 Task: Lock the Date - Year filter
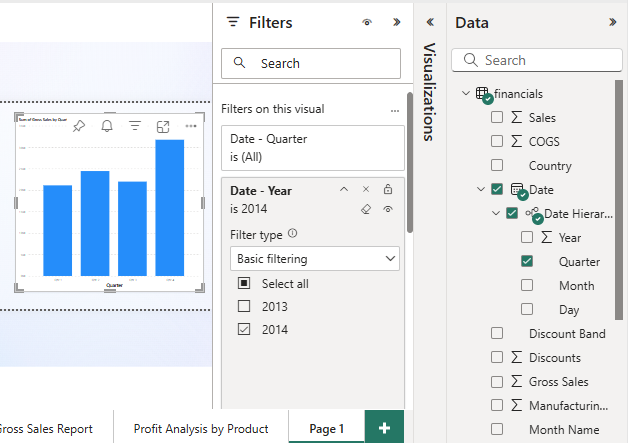pos(388,189)
